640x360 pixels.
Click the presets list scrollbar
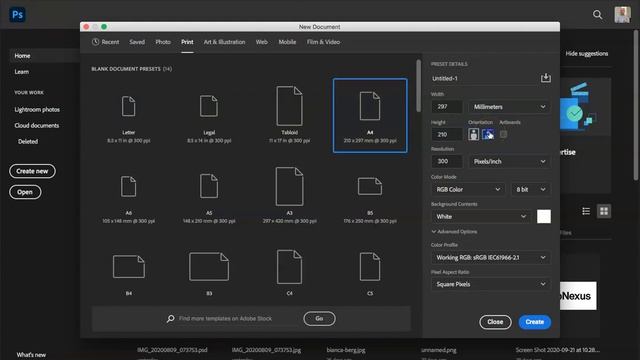pos(418,86)
